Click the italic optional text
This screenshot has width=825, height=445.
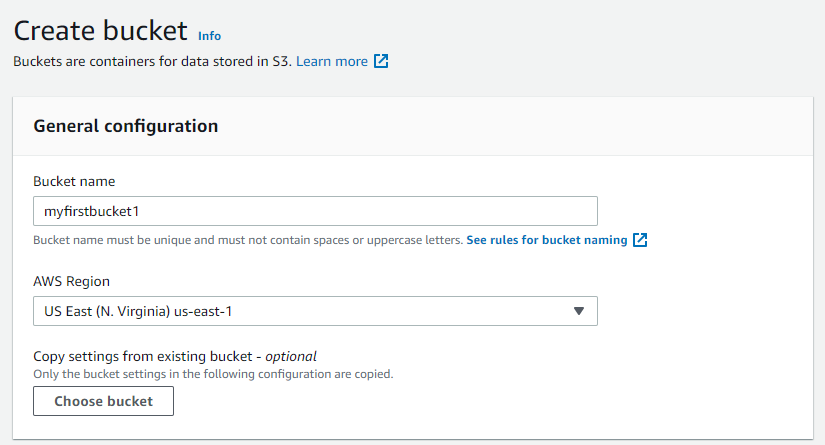(291, 356)
